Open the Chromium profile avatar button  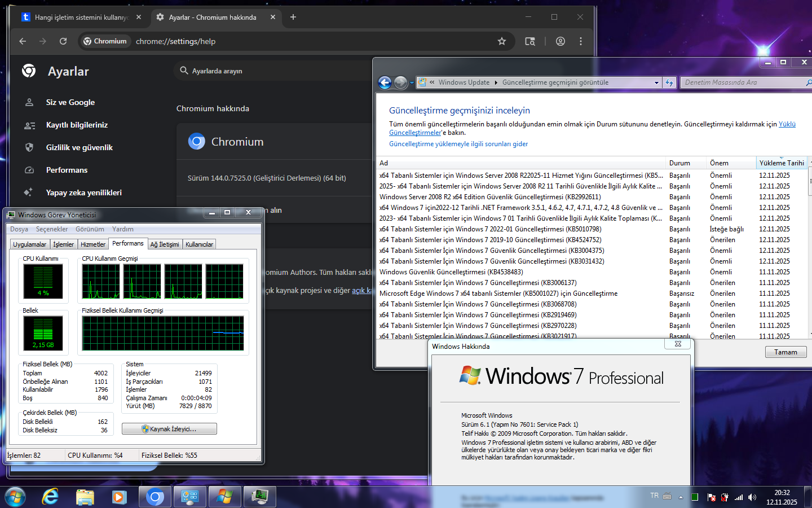click(561, 41)
